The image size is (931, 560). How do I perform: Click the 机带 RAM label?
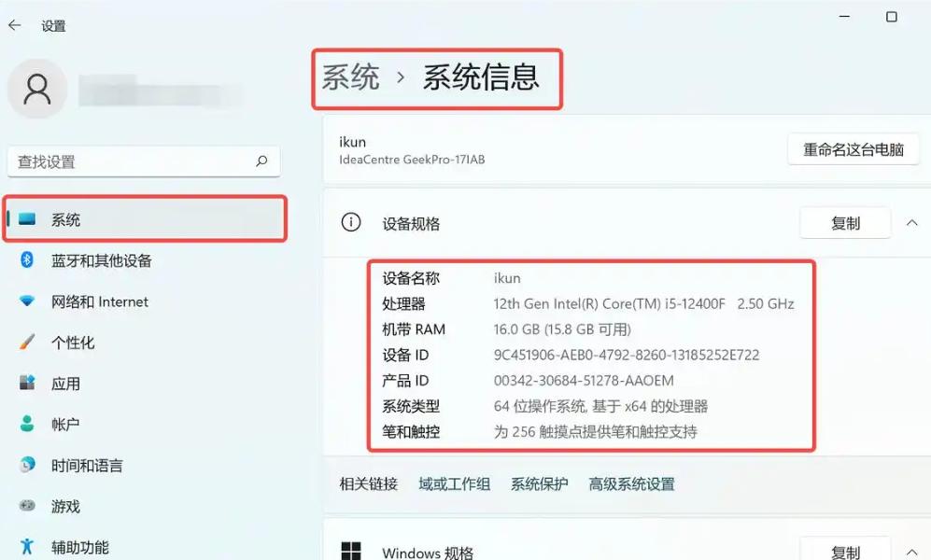tap(414, 329)
